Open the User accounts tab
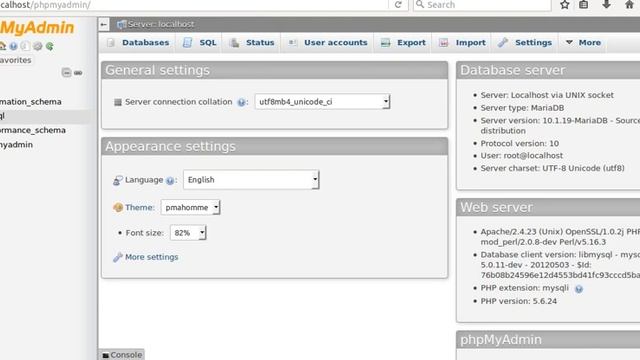640x360 pixels. (x=328, y=42)
